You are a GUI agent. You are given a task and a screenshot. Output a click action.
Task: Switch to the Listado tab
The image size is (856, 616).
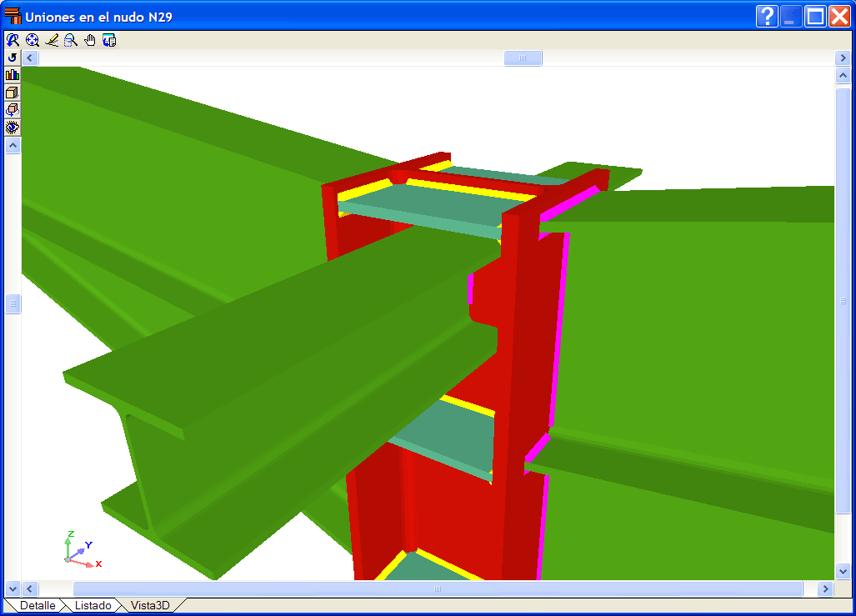pos(93,605)
